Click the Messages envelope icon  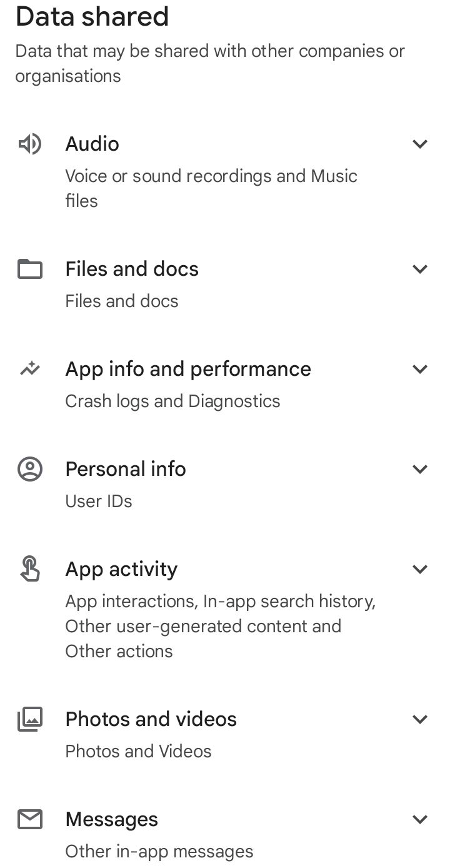click(29, 819)
